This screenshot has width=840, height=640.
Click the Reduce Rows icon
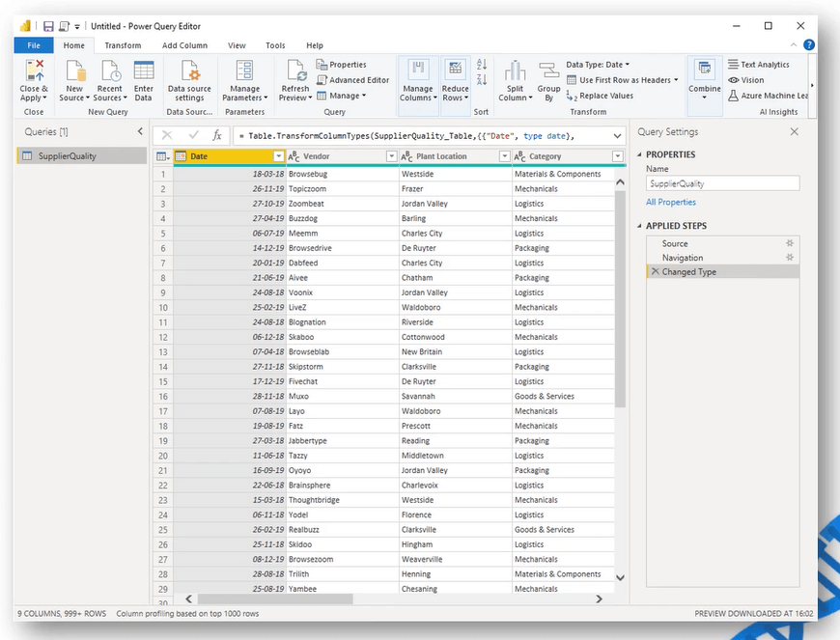coord(456,70)
